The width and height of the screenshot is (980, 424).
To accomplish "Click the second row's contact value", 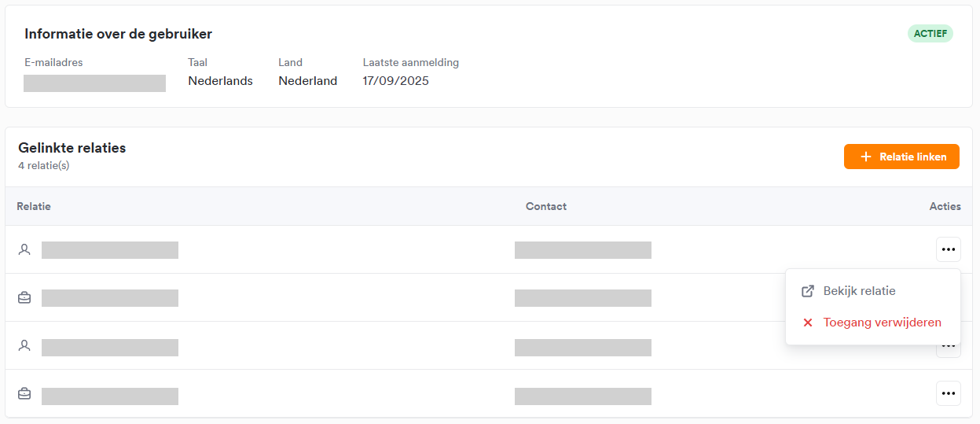I will tap(582, 298).
